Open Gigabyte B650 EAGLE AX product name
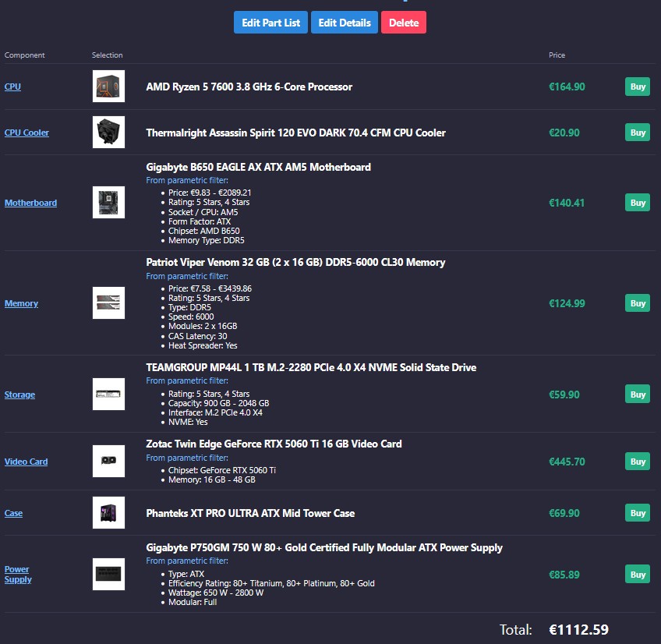Image resolution: width=661 pixels, height=644 pixels. [x=259, y=167]
